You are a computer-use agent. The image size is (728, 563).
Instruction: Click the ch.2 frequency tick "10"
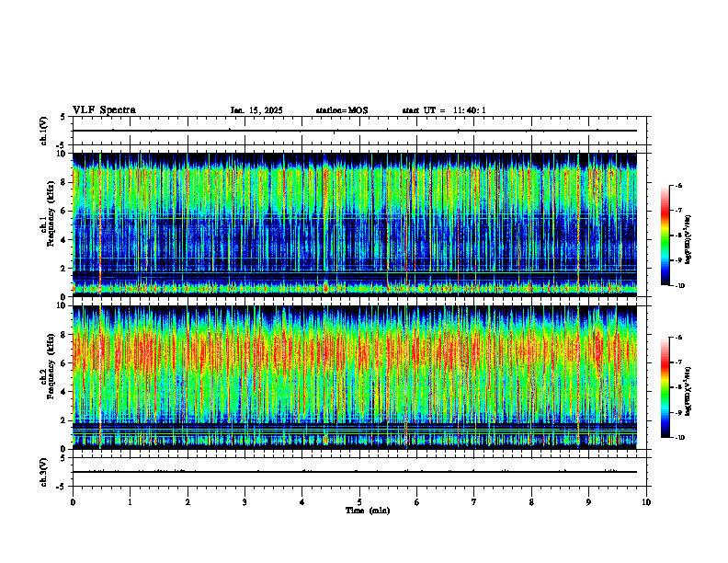[61, 305]
